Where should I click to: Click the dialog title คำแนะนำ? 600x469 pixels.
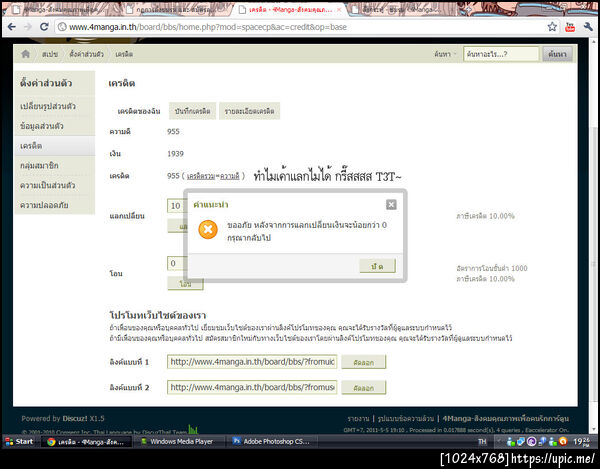211,205
